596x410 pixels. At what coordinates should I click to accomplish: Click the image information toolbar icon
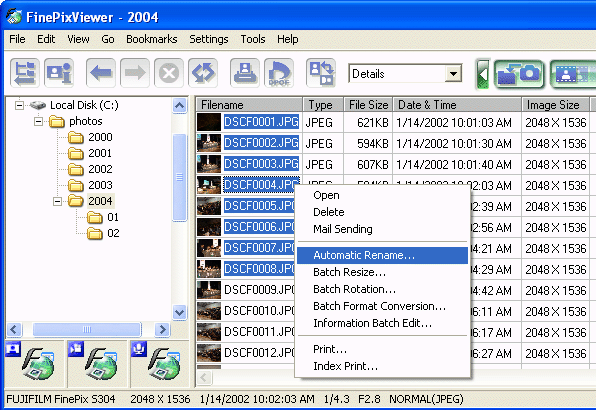[x=59, y=72]
